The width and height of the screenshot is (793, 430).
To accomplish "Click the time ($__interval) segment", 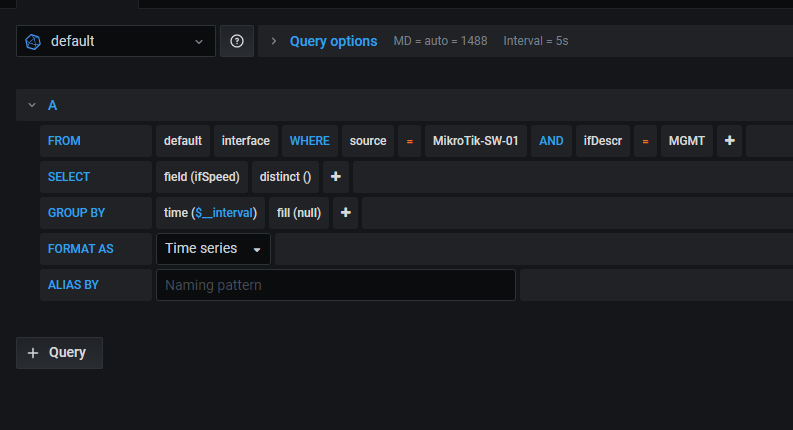I will coord(210,212).
